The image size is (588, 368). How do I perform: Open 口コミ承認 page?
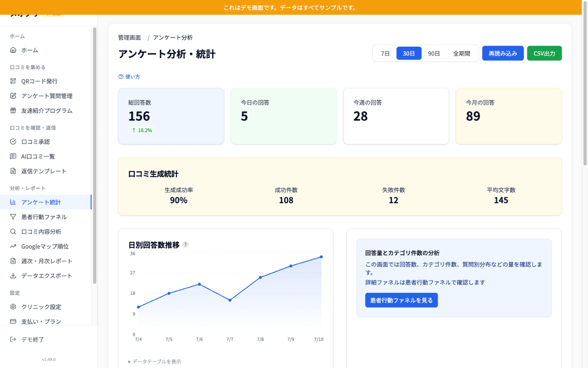pos(46,141)
